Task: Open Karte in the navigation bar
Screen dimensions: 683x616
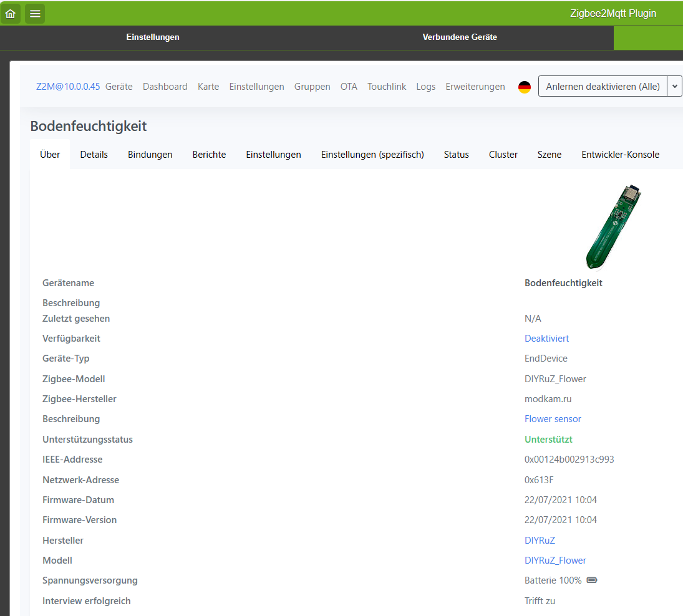Action: tap(208, 87)
